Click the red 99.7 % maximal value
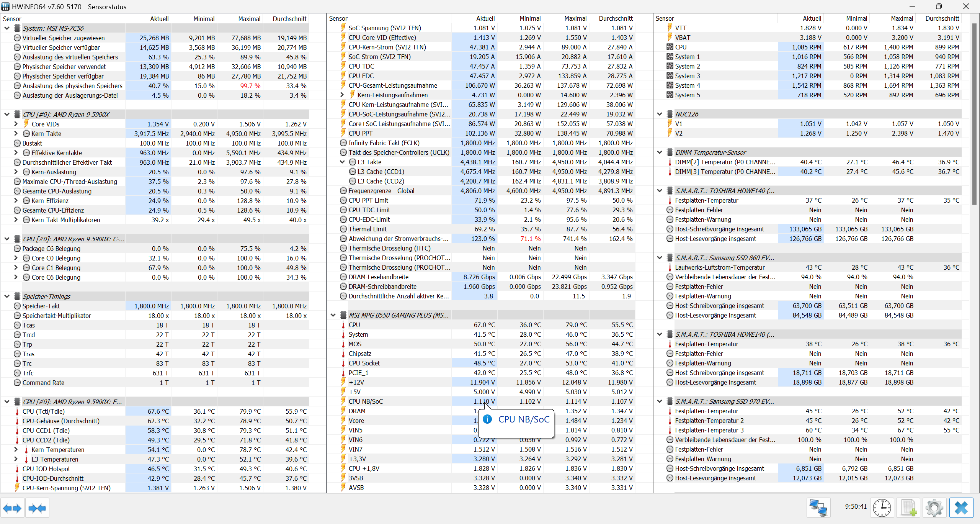The width and height of the screenshot is (980, 524). point(250,86)
